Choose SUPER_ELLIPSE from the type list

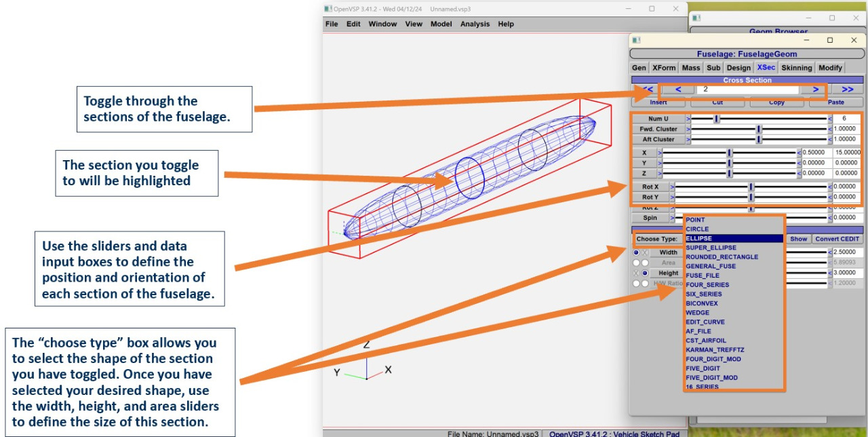[x=712, y=248]
